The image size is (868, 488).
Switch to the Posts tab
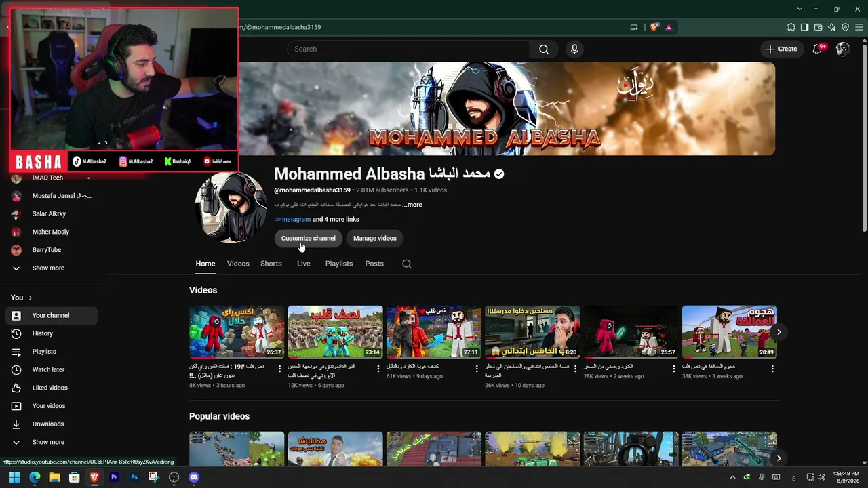[374, 264]
